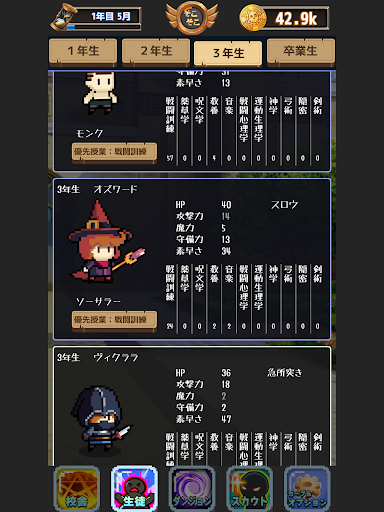Change オズワード's 優先授業 priority class button
The height and width of the screenshot is (512, 384).
pyautogui.click(x=114, y=320)
